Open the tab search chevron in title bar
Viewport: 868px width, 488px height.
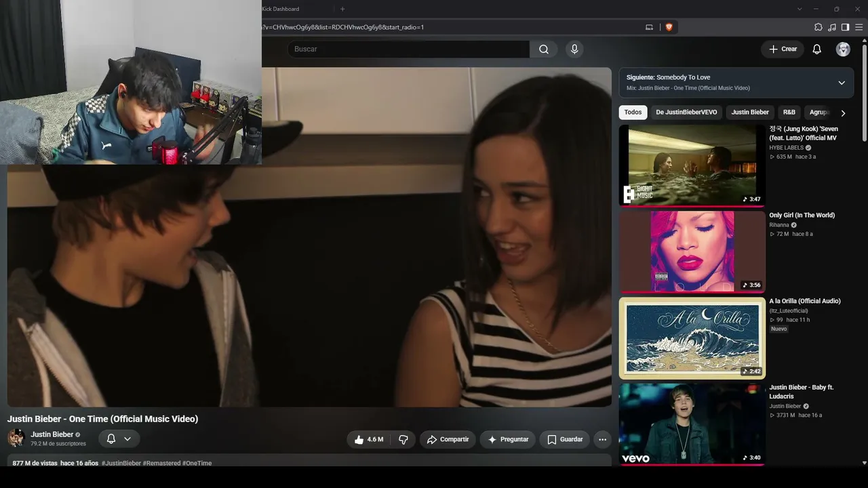tap(800, 9)
